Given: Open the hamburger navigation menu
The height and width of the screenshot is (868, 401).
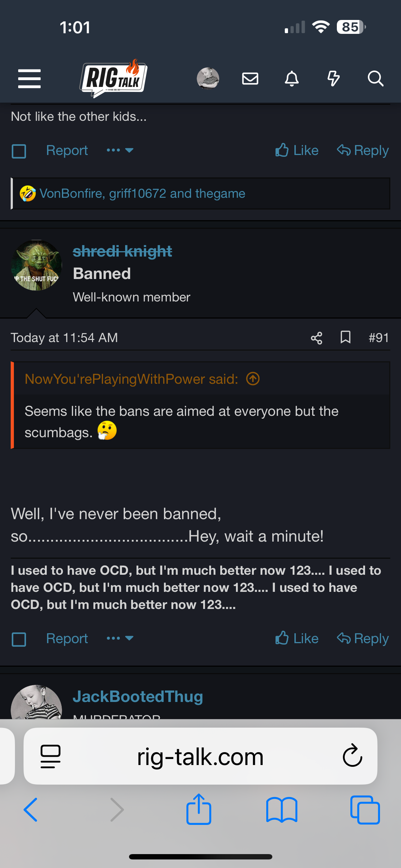Looking at the screenshot, I should 29,78.
